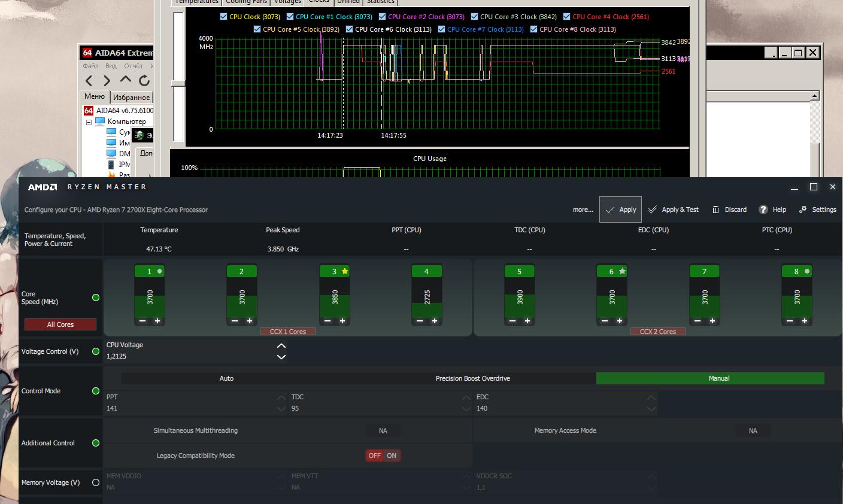843x504 pixels.
Task: Raise CPU Voltage with up chevron
Action: click(x=281, y=346)
